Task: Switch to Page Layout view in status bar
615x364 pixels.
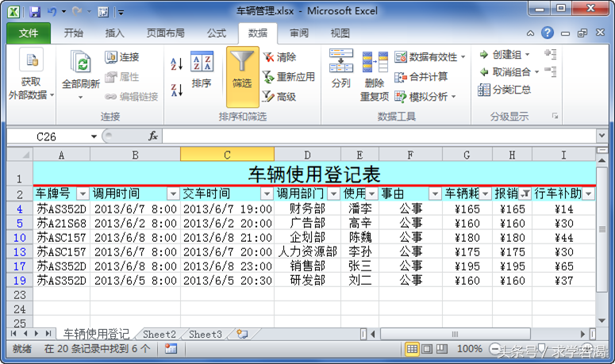Action: pyautogui.click(x=427, y=349)
